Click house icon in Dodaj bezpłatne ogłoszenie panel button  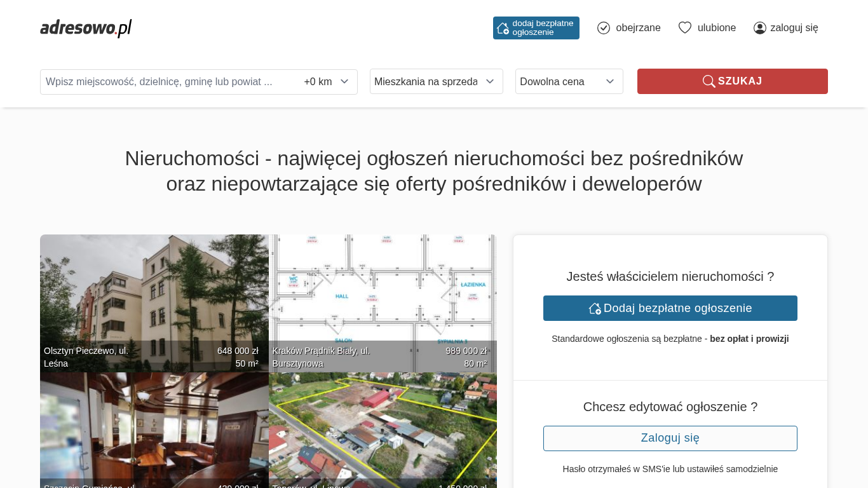click(595, 308)
